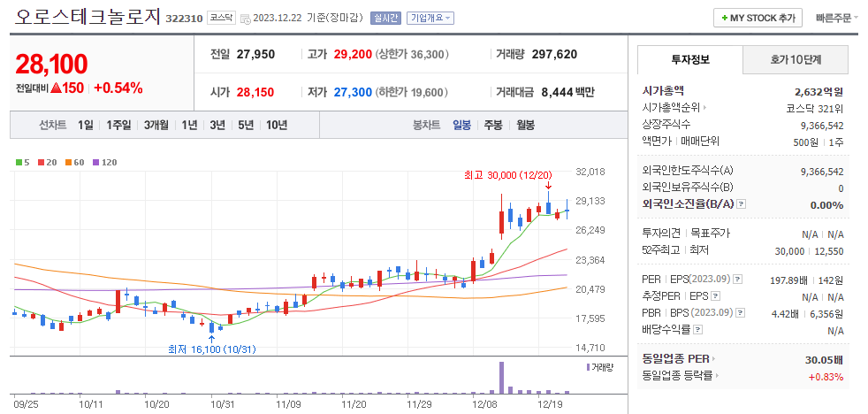
Task: Click the stock code 322310
Action: coord(185,19)
